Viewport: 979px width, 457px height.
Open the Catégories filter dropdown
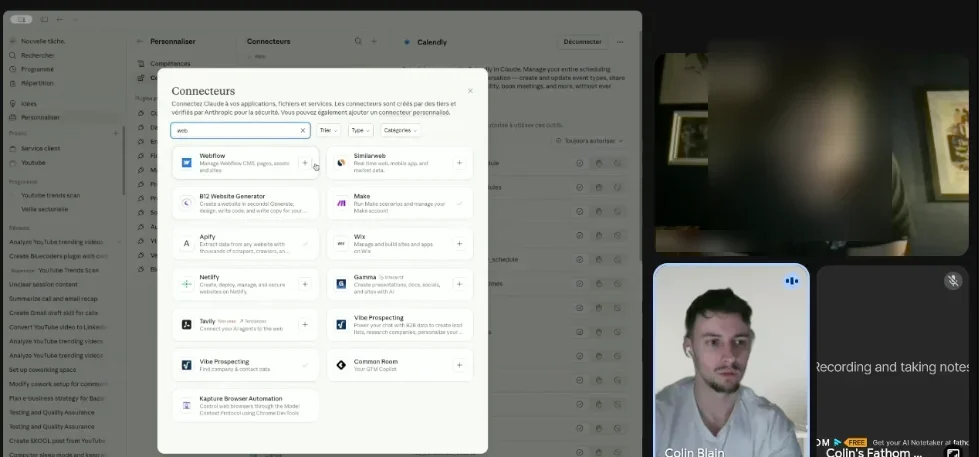pos(400,130)
